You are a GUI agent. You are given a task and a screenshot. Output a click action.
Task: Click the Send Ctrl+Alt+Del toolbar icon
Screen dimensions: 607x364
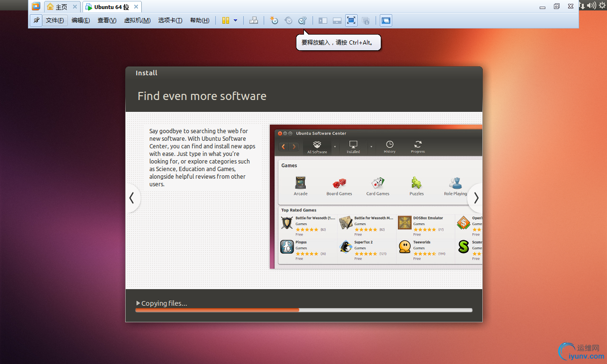click(254, 20)
